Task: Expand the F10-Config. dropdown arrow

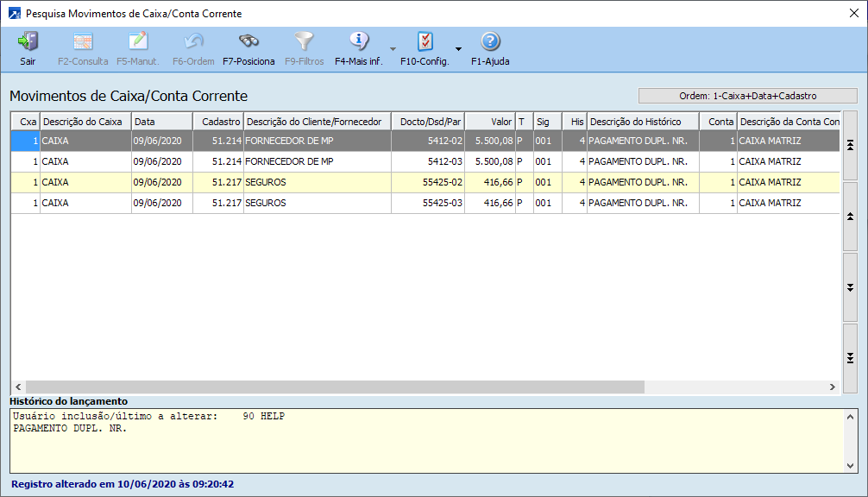Action: point(458,49)
